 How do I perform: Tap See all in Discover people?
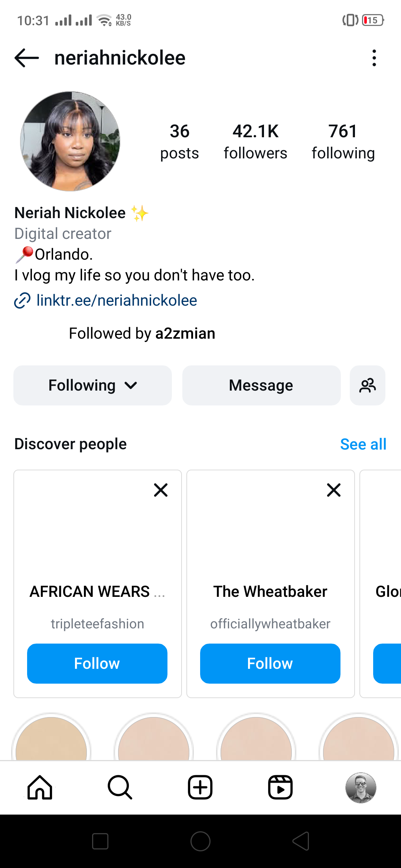pos(363,444)
